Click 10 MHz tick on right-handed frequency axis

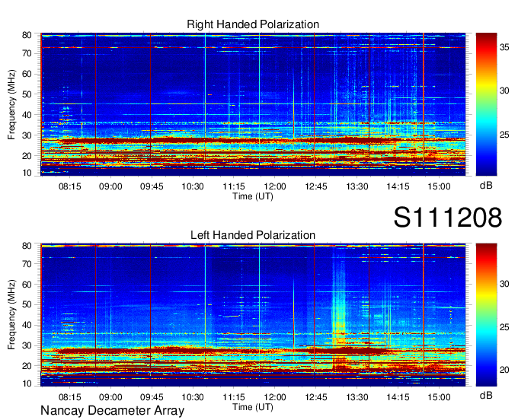27,173
